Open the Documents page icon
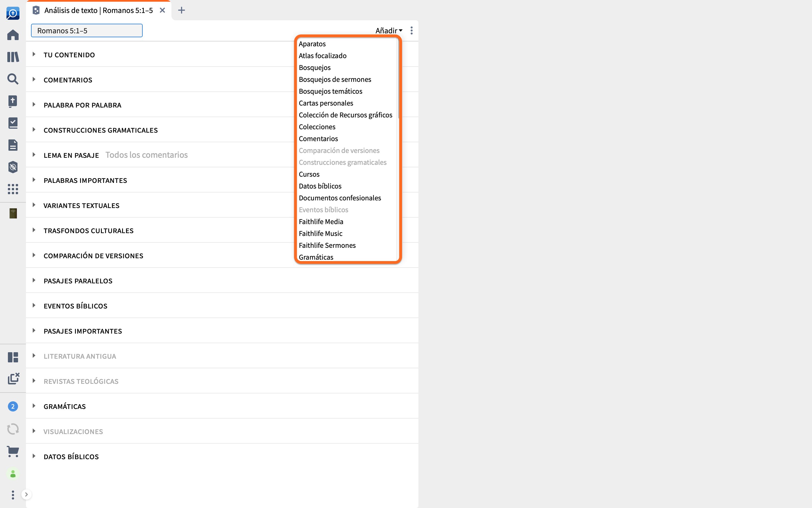 pos(13,145)
